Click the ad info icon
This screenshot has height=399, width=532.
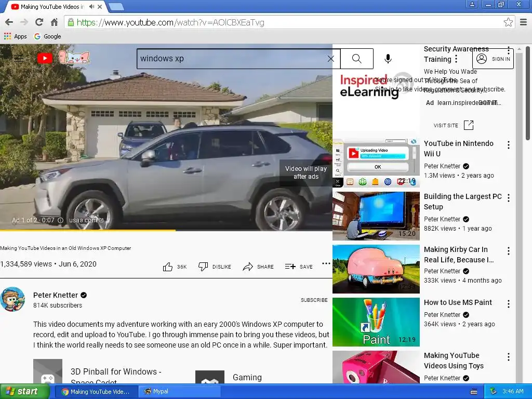coord(60,220)
